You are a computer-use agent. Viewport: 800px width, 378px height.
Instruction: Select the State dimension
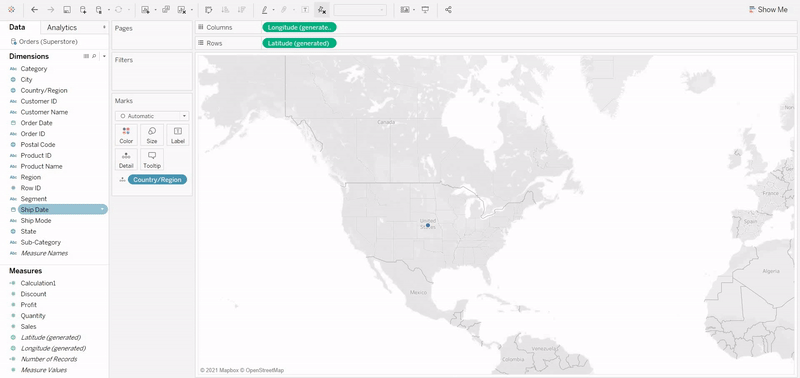click(29, 232)
